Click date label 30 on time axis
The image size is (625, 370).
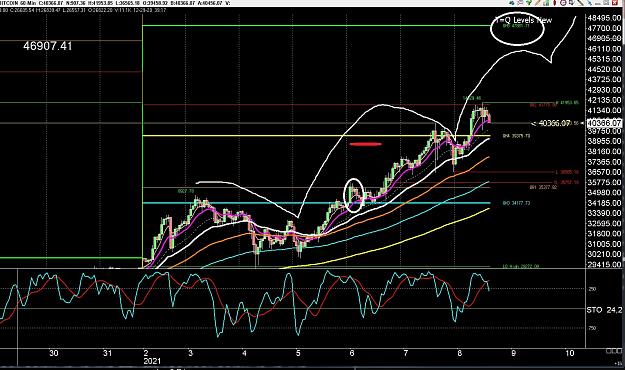coord(53,353)
